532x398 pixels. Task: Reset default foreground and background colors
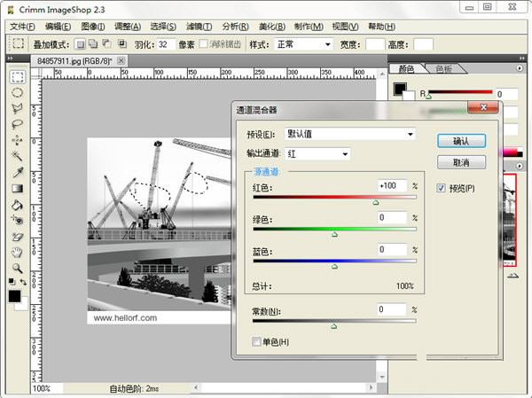(x=12, y=282)
